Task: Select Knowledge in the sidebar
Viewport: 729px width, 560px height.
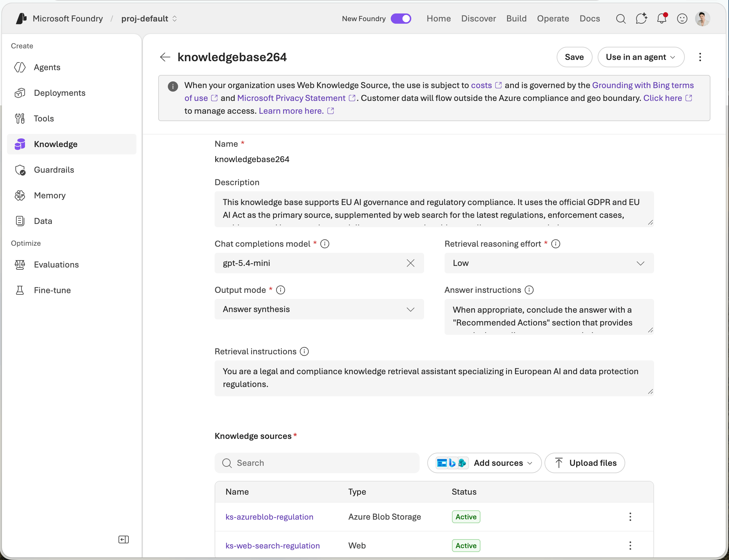Action: click(72, 144)
